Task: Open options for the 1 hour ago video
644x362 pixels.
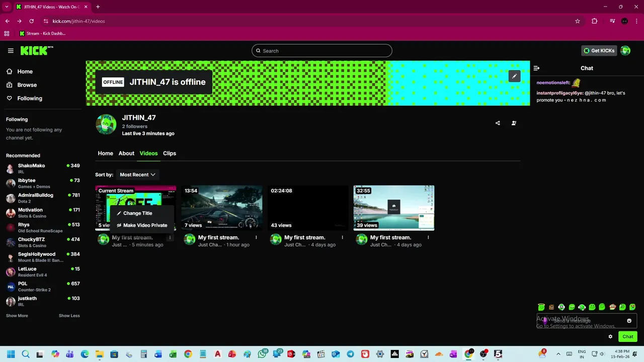Action: (256, 237)
